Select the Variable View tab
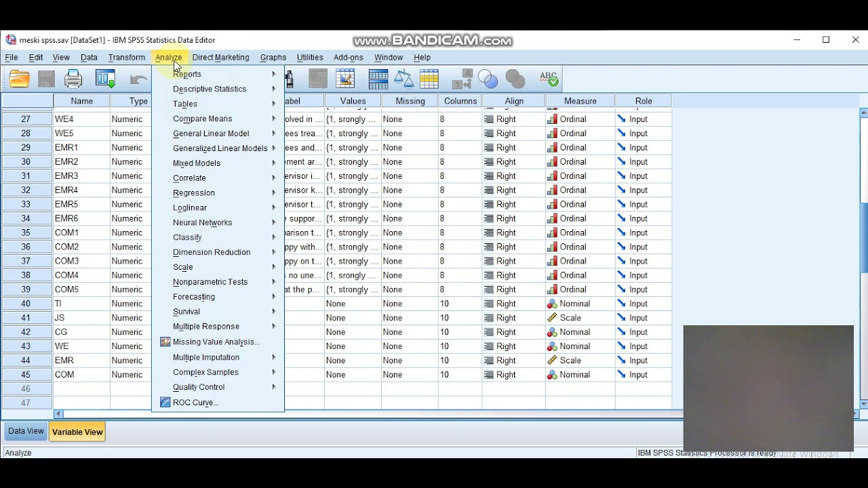Image resolution: width=868 pixels, height=488 pixels. 77,432
